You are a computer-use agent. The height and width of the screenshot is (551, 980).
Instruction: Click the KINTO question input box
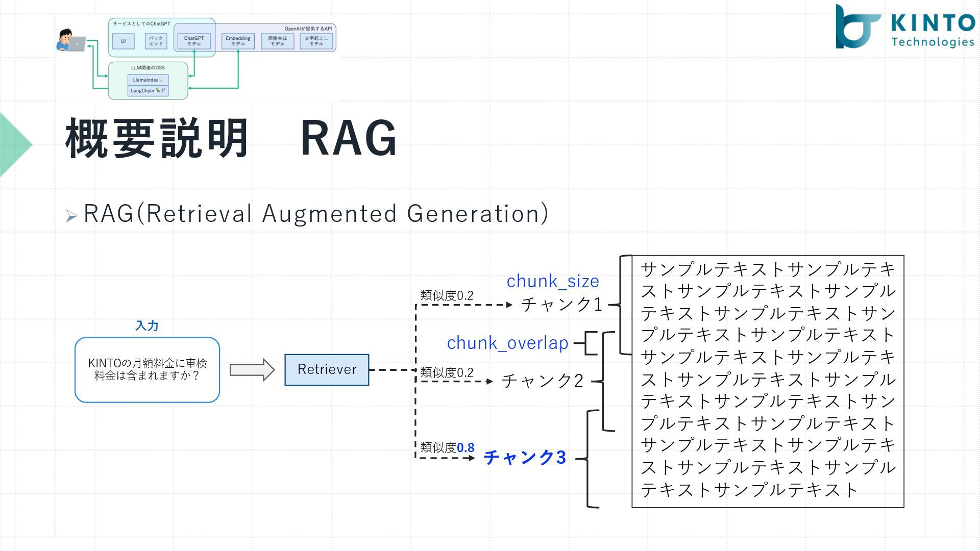point(147,370)
